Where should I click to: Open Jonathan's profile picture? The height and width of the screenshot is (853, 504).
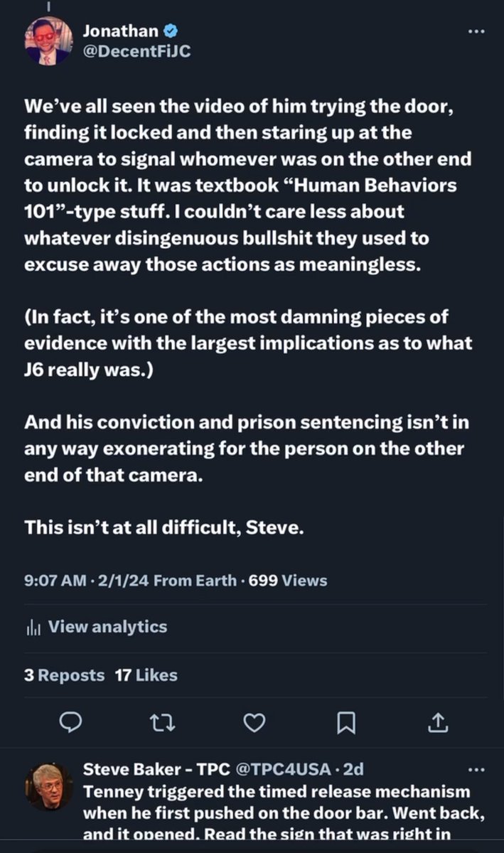(48, 41)
